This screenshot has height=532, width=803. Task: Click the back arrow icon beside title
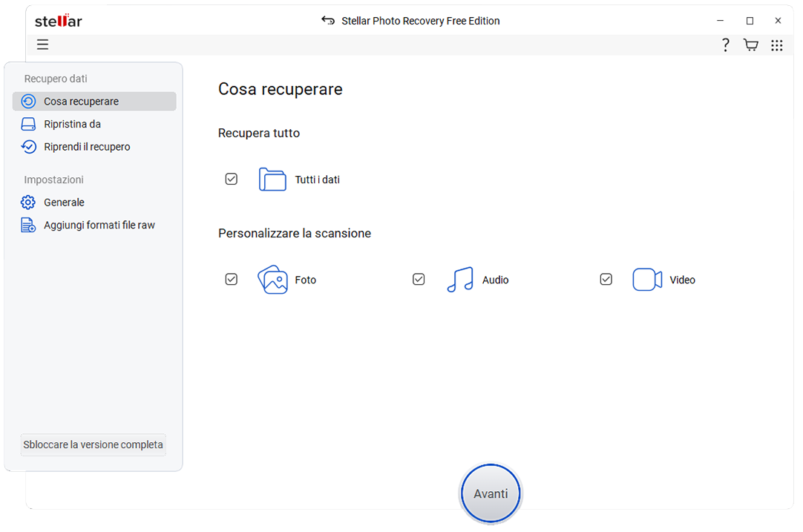coord(328,21)
